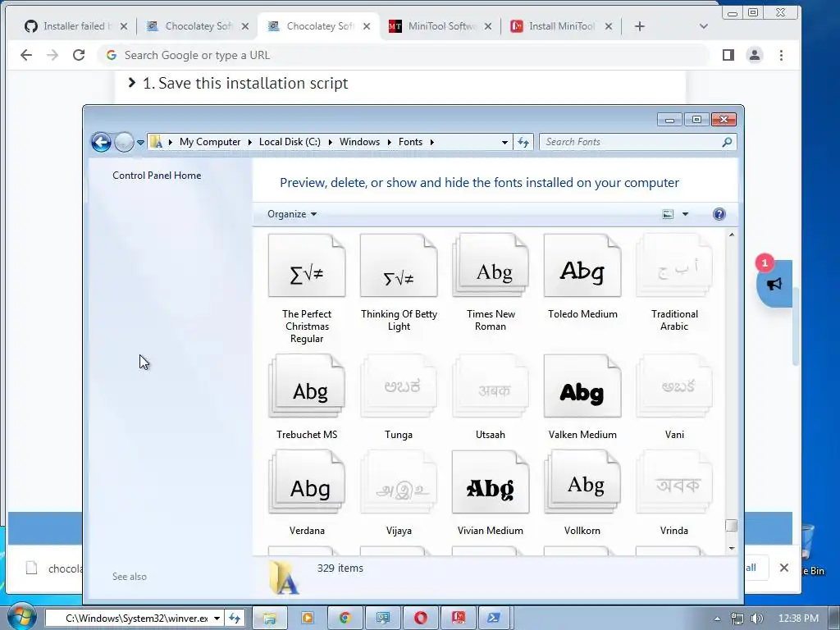Open the browser profile icon
The width and height of the screenshot is (840, 630).
tap(755, 55)
